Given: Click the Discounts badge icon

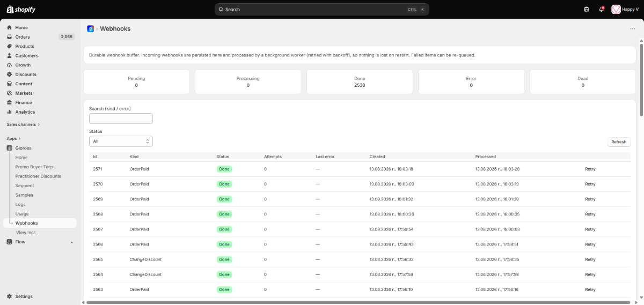Looking at the screenshot, I should [x=10, y=75].
